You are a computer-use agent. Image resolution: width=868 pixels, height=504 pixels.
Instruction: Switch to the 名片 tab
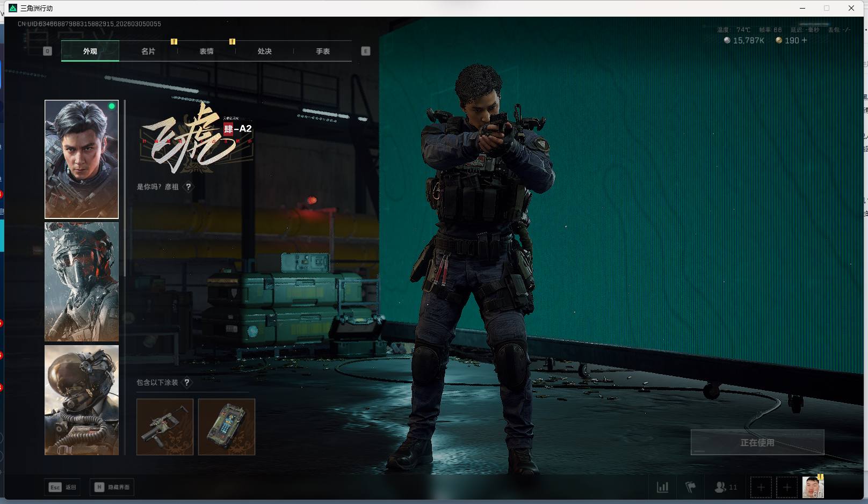[148, 52]
